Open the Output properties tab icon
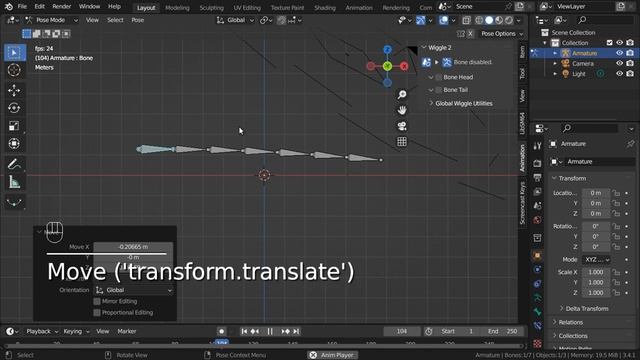Image resolution: width=640 pixels, height=360 pixels. click(x=537, y=177)
